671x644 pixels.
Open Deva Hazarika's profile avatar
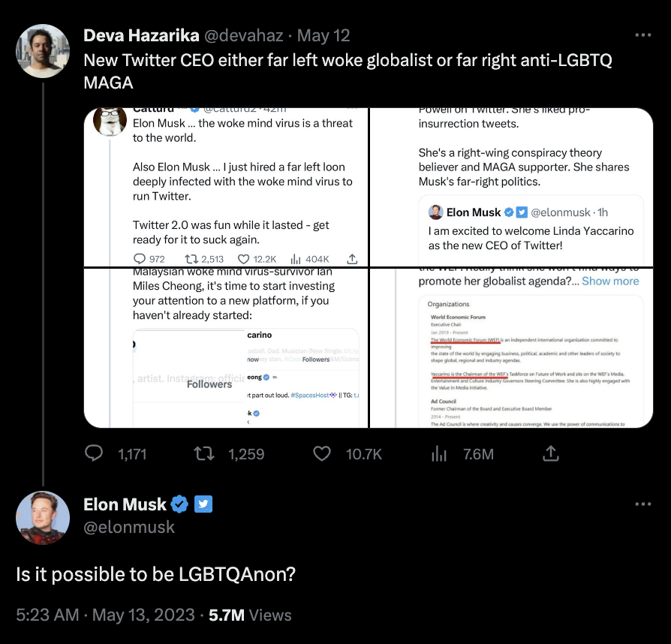click(x=43, y=51)
